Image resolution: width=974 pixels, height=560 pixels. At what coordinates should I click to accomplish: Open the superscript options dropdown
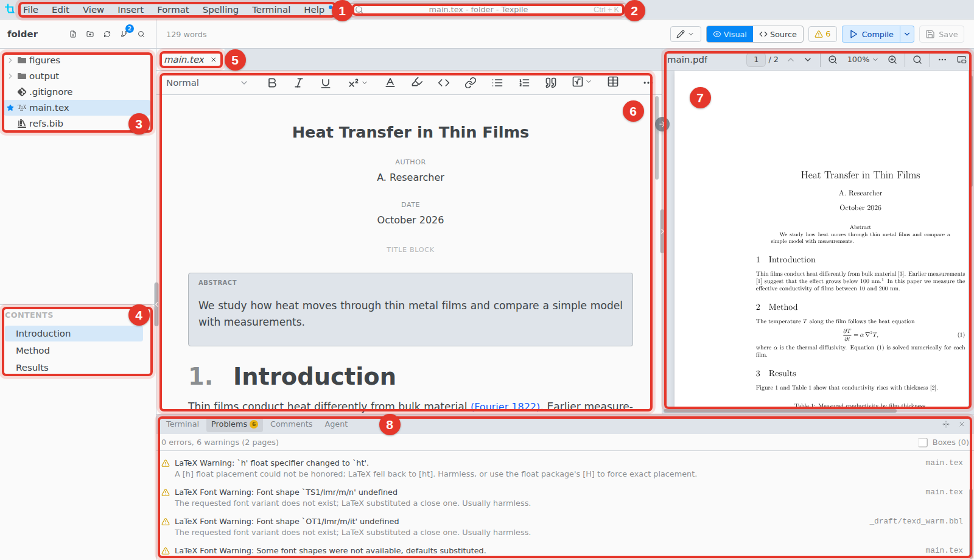pos(358,83)
